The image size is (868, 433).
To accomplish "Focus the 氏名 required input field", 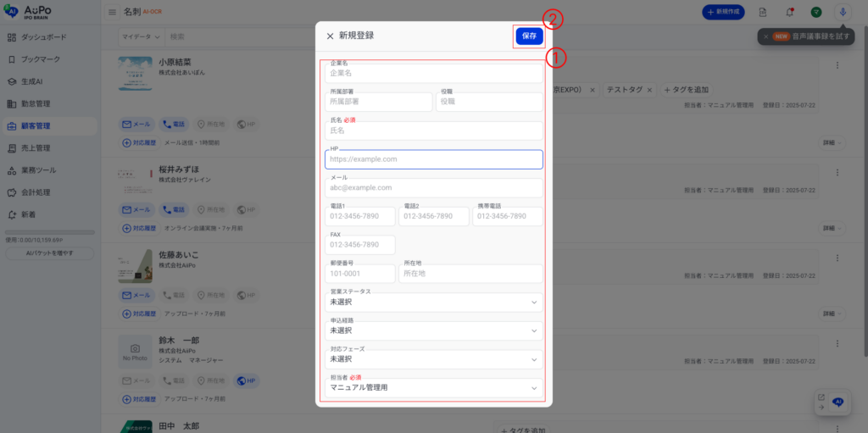I will [433, 131].
